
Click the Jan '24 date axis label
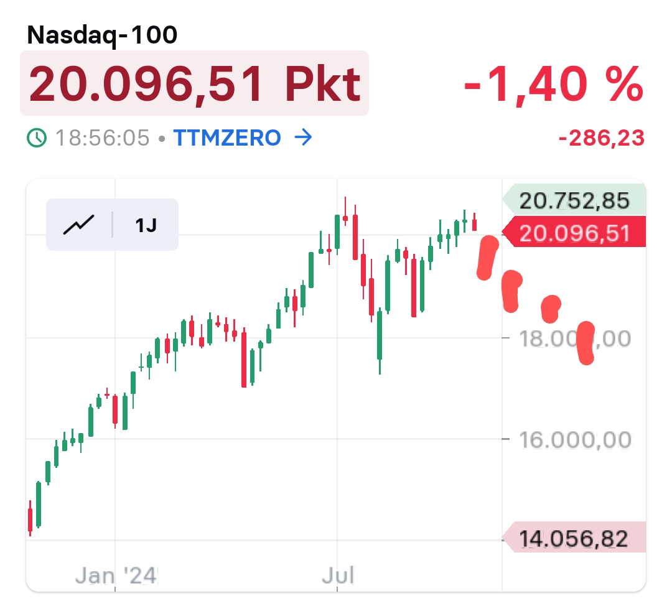[x=117, y=576]
